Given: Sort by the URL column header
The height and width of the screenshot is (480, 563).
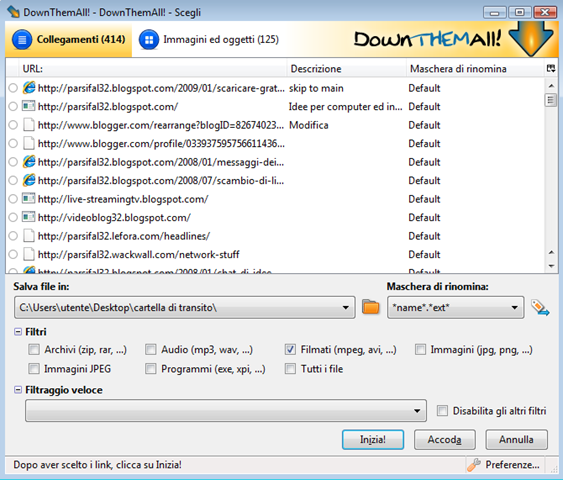Looking at the screenshot, I should click(153, 69).
